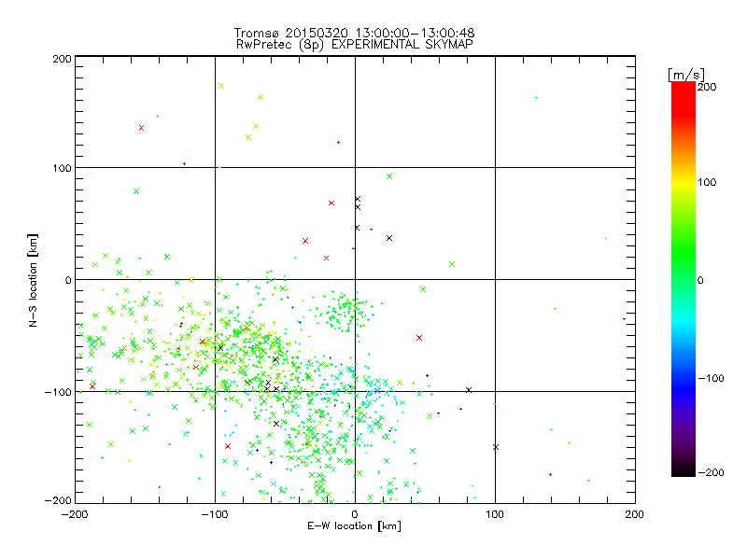Pick N-S axis tick label '-200'
747x560 pixels.
click(58, 500)
